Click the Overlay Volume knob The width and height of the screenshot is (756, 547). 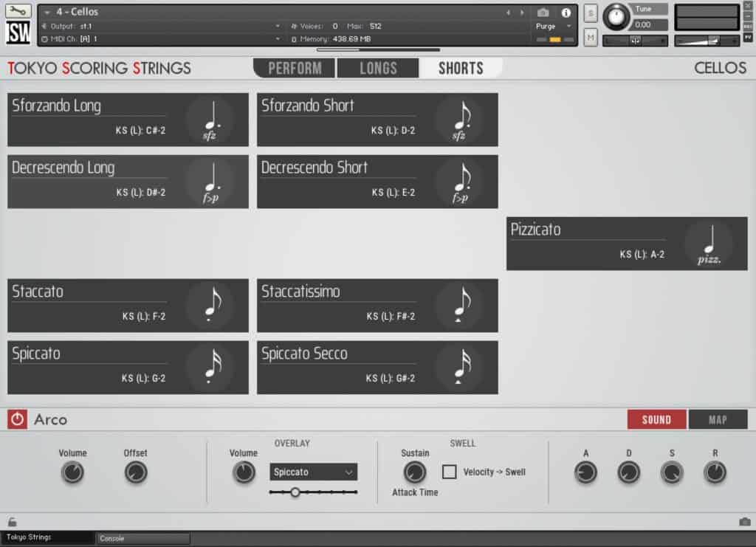point(244,472)
